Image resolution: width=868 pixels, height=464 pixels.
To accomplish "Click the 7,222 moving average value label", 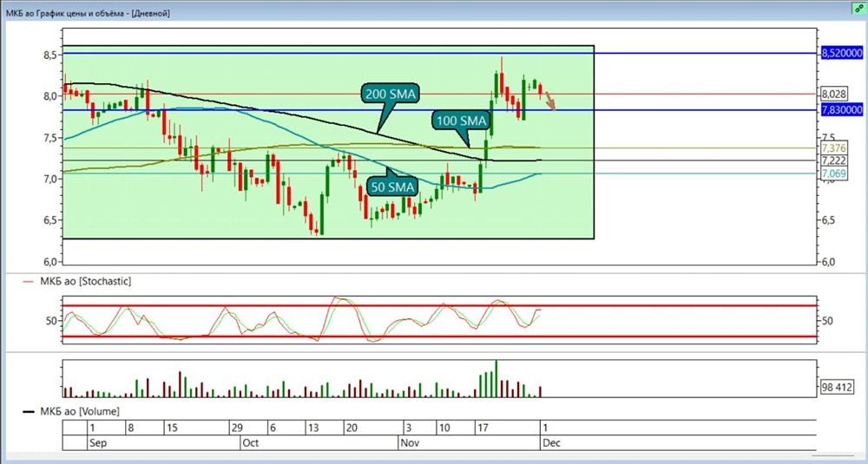I will pyautogui.click(x=833, y=161).
